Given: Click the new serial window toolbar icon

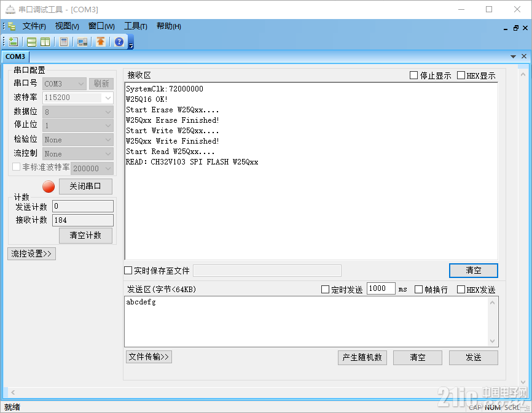Looking at the screenshot, I should pyautogui.click(x=14, y=42).
